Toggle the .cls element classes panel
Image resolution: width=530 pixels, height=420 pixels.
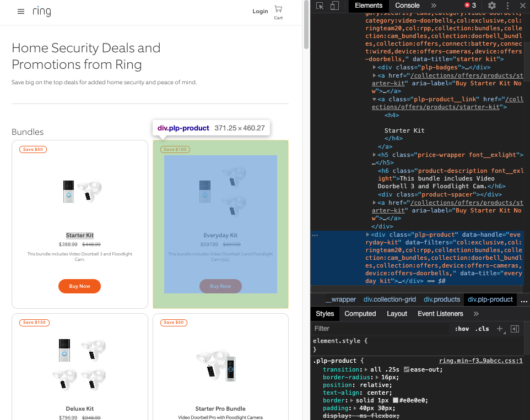pyautogui.click(x=482, y=329)
